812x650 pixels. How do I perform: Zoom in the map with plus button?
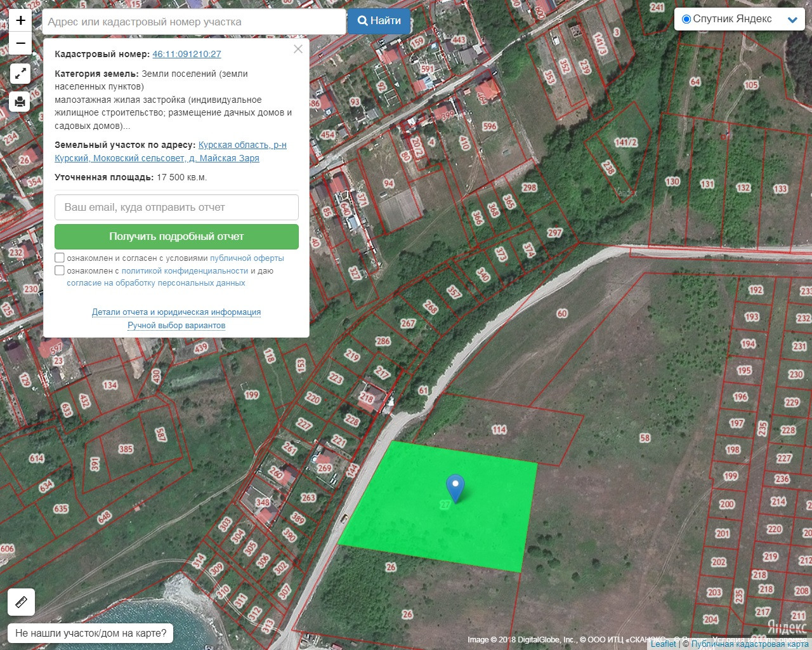click(x=20, y=20)
